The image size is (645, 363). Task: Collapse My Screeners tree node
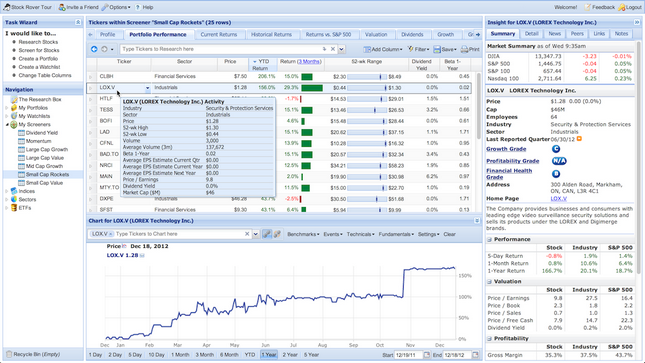tap(7, 124)
